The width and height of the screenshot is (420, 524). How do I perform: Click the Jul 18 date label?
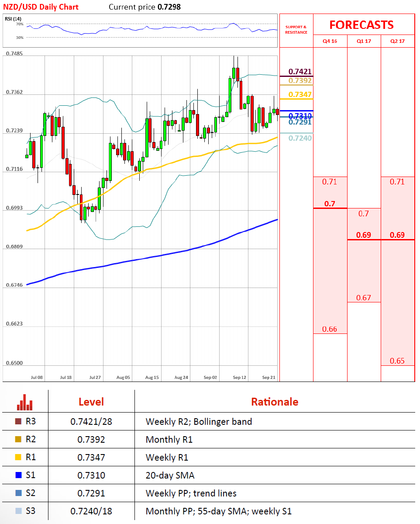pos(66,377)
